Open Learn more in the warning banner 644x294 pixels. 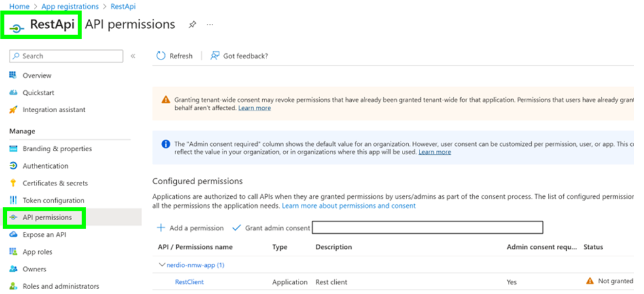pyautogui.click(x=254, y=108)
